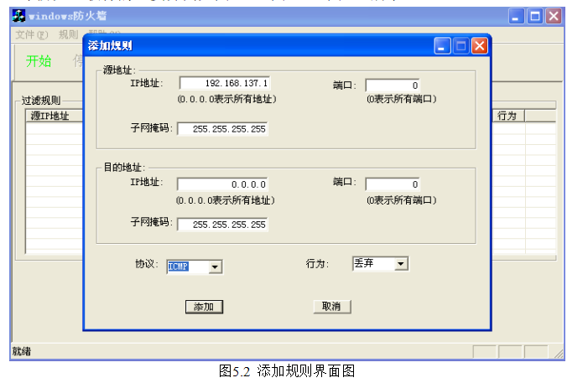Click the windows防火墙 title bar app icon
This screenshot has width=588, height=383.
(x=18, y=16)
